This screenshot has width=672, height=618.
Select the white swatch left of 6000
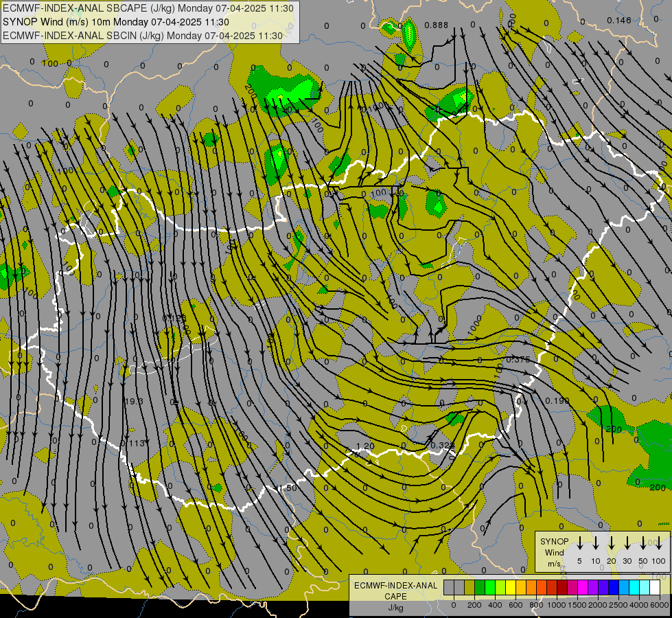[655, 587]
